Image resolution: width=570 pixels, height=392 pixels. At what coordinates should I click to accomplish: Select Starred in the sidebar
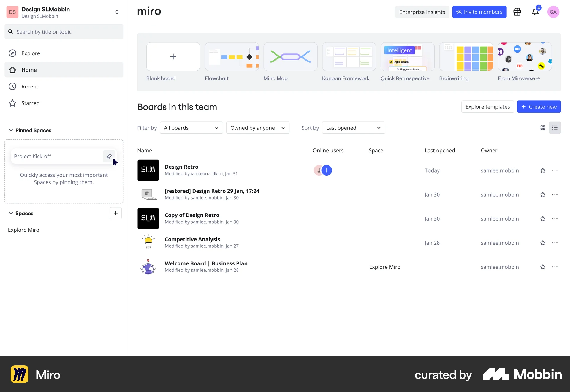click(30, 103)
